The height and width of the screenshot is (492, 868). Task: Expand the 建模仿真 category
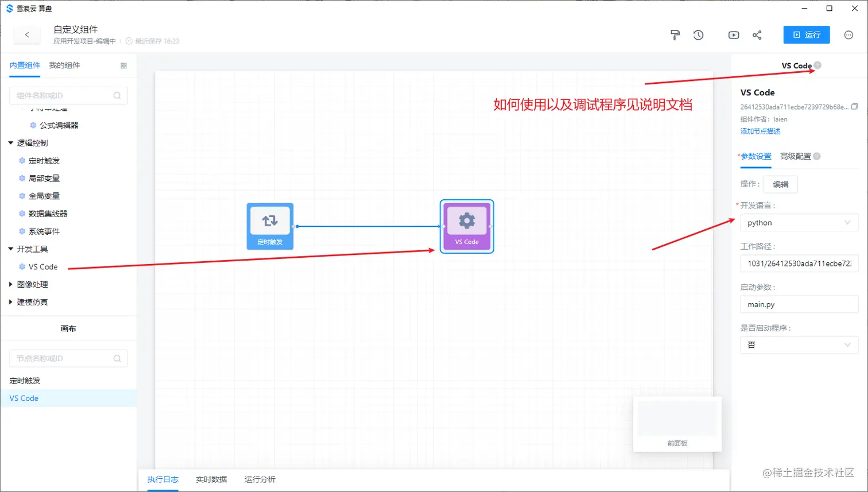[x=10, y=302]
